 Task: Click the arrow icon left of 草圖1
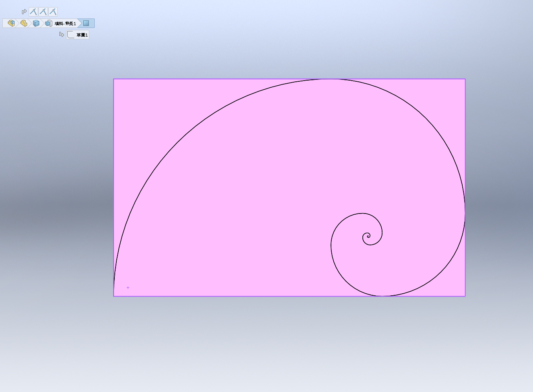point(61,35)
